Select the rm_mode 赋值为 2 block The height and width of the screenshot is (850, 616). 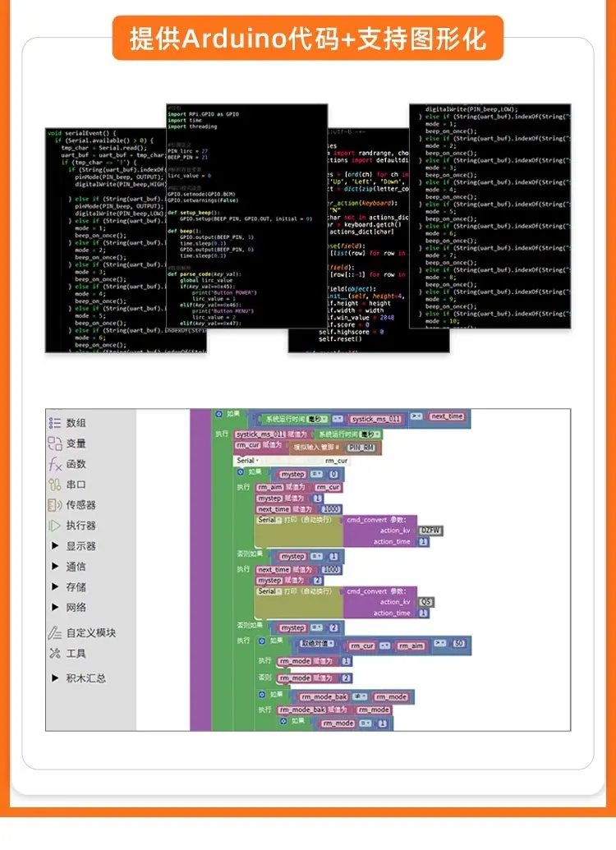(315, 678)
